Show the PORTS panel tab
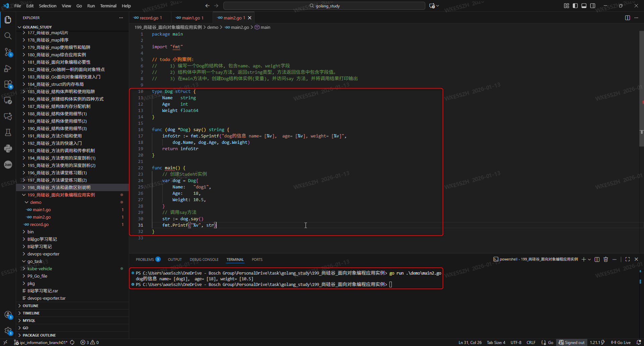The width and height of the screenshot is (644, 346). [257, 259]
